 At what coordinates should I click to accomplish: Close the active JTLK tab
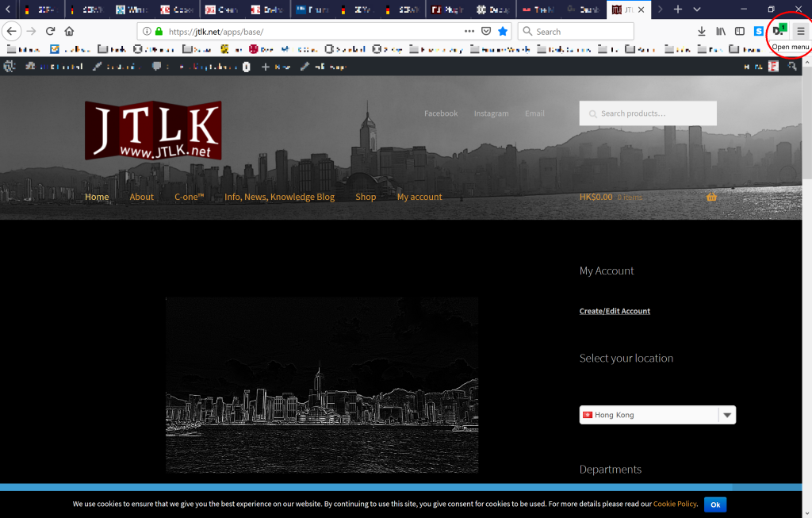click(x=641, y=10)
